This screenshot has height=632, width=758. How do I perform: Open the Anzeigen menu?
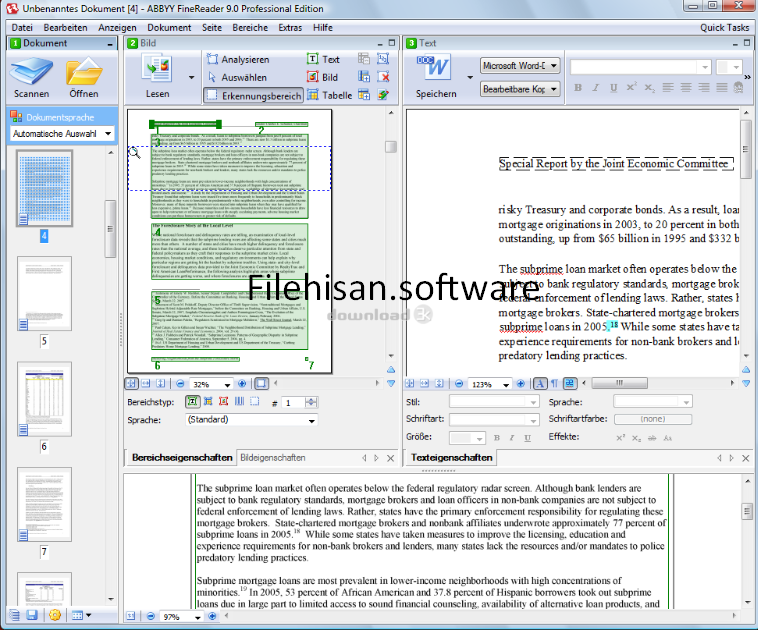(x=117, y=28)
